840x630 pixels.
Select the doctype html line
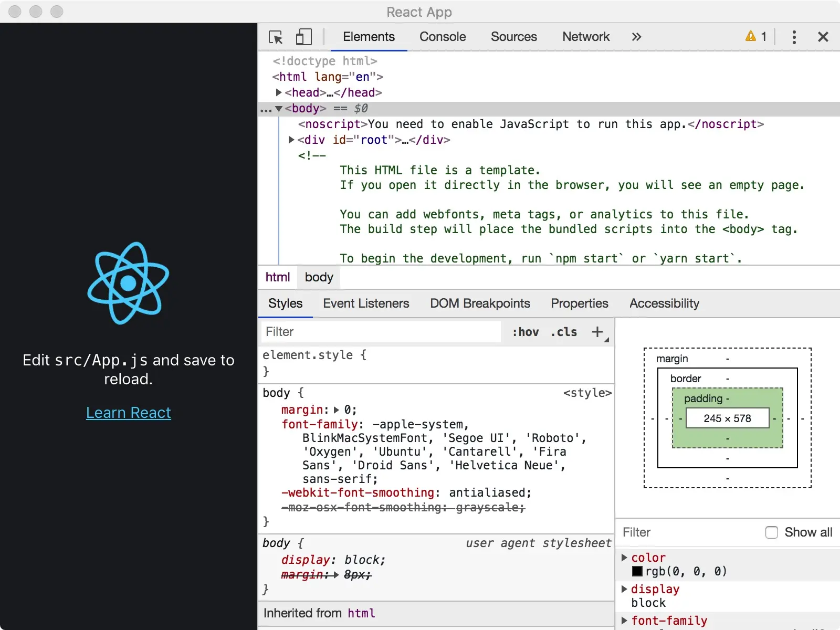click(325, 61)
